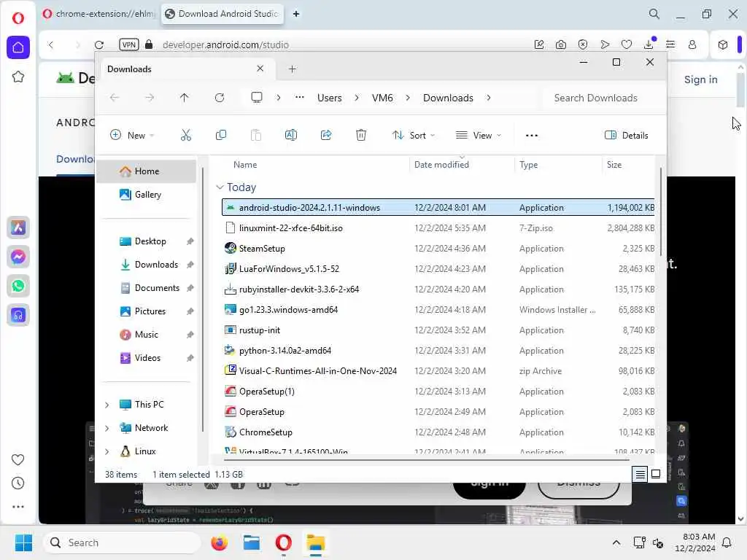The image size is (747, 560).
Task: Toggle the Details pane button
Action: click(x=627, y=135)
